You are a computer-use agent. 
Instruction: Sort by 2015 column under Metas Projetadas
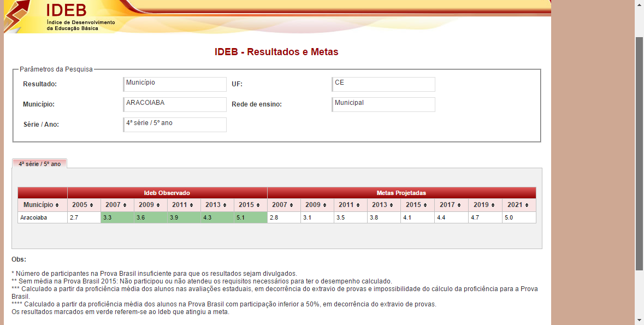(418, 205)
